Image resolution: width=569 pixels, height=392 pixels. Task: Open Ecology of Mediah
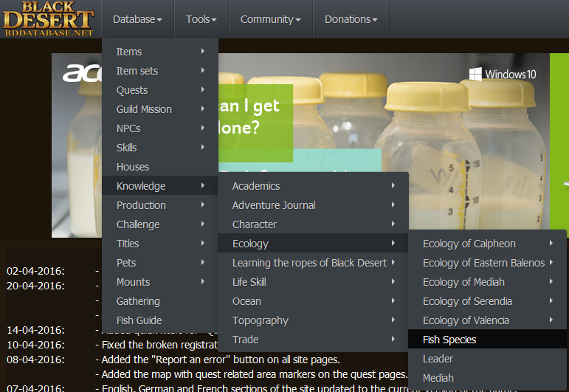pos(487,282)
